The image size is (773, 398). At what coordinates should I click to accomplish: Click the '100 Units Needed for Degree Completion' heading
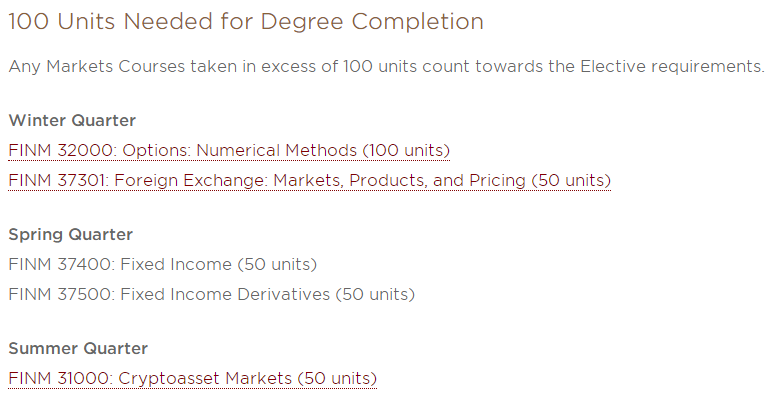coord(246,22)
